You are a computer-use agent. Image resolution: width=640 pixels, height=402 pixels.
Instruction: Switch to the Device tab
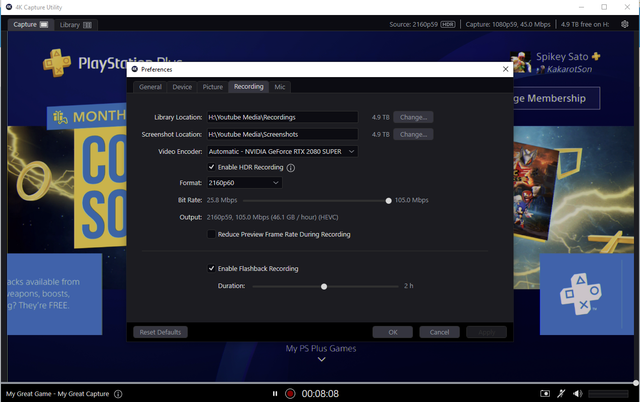(182, 87)
